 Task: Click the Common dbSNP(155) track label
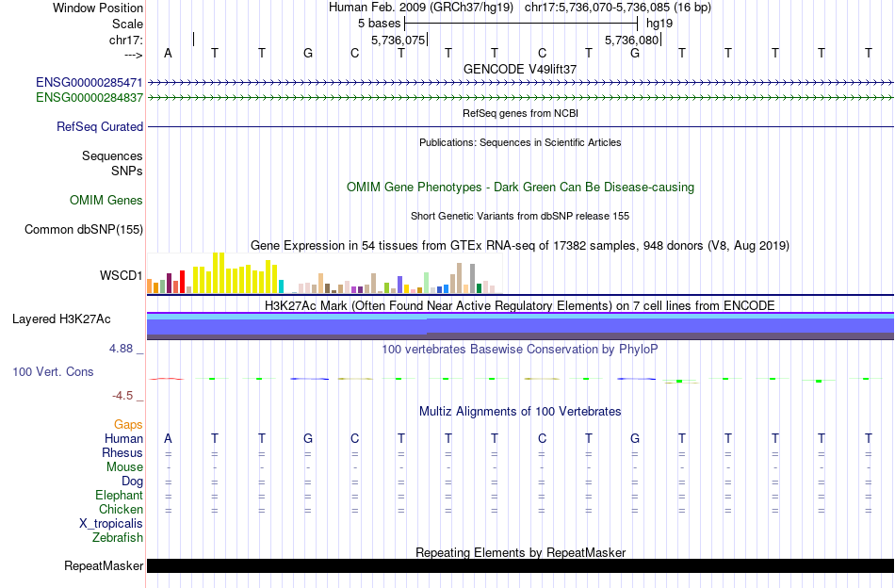(84, 230)
